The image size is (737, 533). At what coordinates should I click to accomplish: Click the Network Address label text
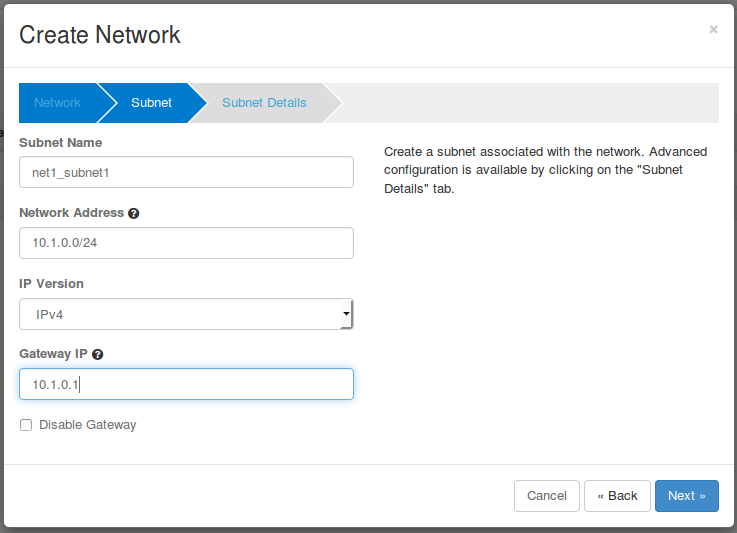pyautogui.click(x=71, y=213)
